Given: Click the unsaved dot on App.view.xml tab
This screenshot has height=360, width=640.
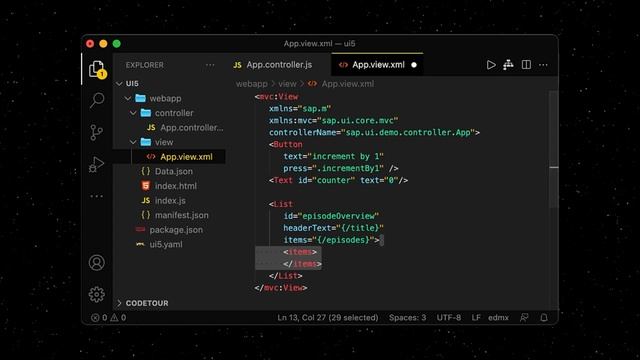Looking at the screenshot, I should click(x=414, y=65).
